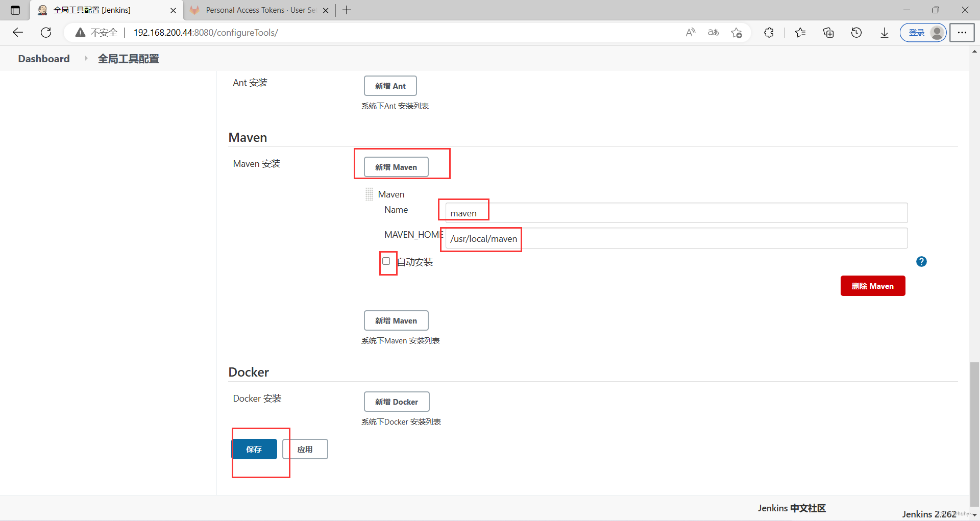The width and height of the screenshot is (980, 521).
Task: Reload the current page
Action: click(x=46, y=33)
